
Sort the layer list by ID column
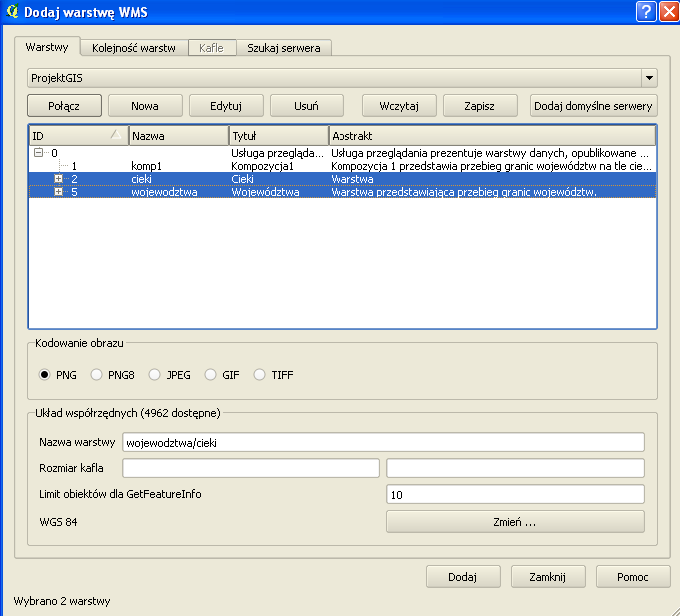[79, 136]
